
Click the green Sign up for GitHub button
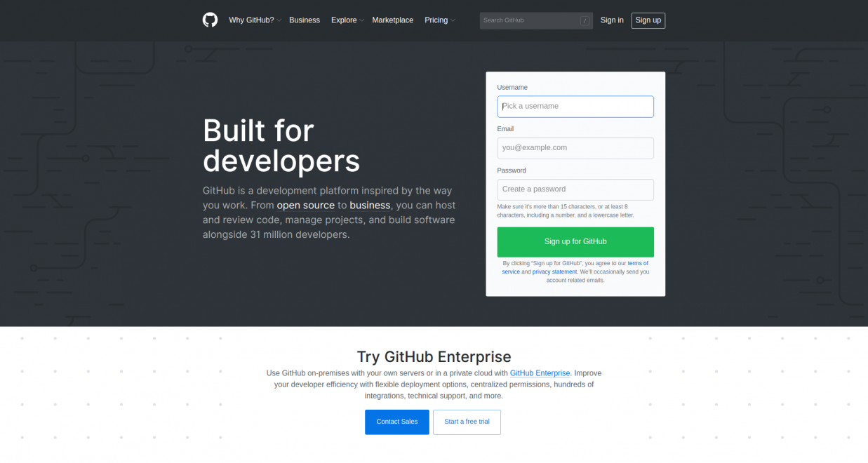click(575, 242)
